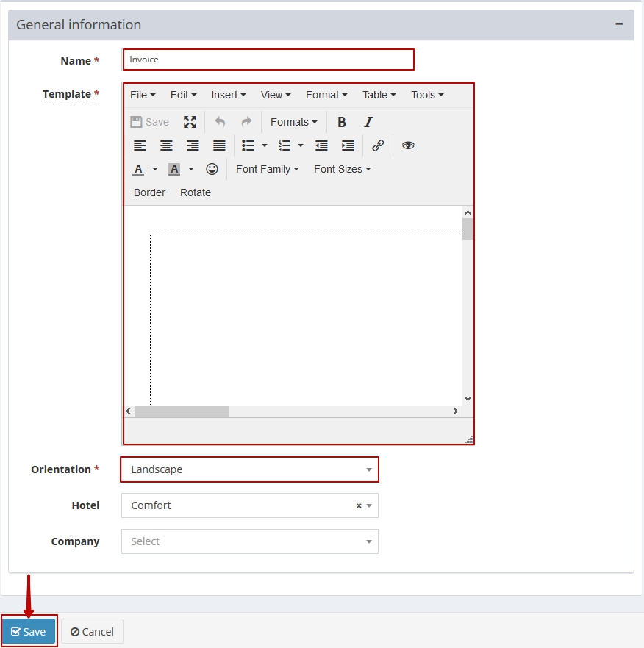
Task: Click the editor scroll down arrow
Action: [x=468, y=399]
